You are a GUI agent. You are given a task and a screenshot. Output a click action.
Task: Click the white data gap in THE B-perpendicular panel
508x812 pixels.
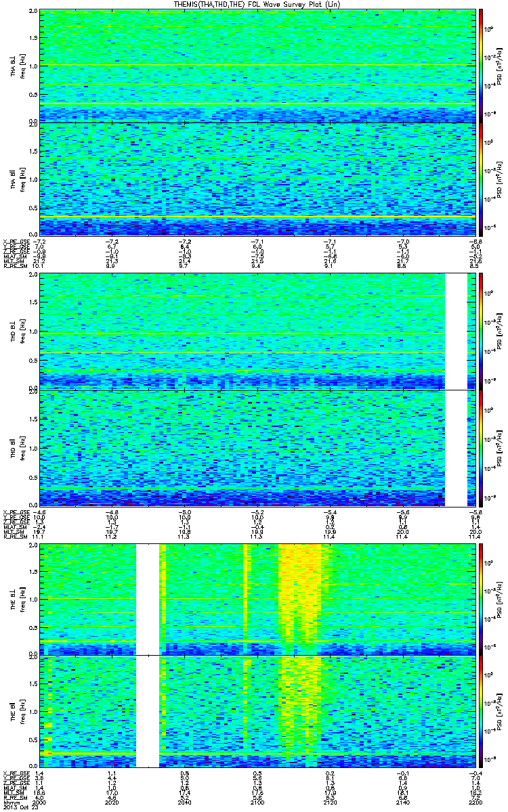(x=148, y=598)
